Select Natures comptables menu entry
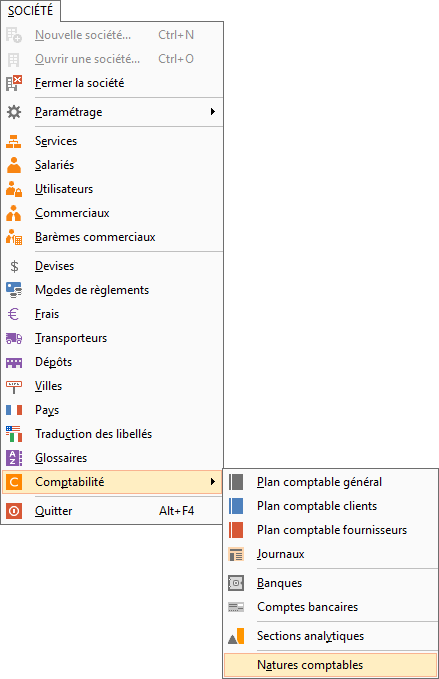This screenshot has width=439, height=679. click(331, 665)
